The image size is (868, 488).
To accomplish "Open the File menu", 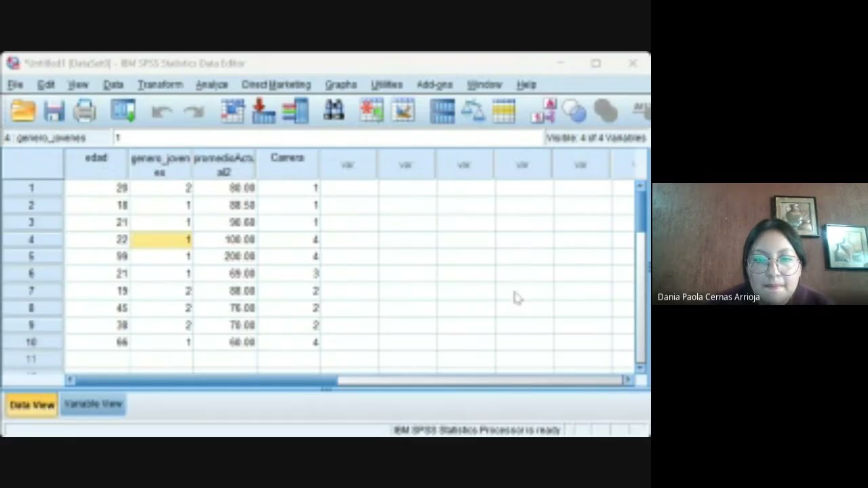I will (x=15, y=85).
